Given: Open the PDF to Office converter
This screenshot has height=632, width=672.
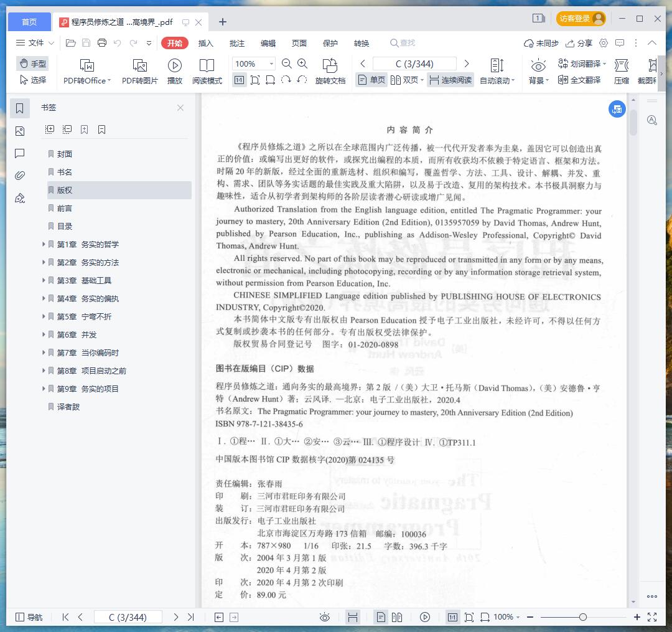Looking at the screenshot, I should click(87, 71).
